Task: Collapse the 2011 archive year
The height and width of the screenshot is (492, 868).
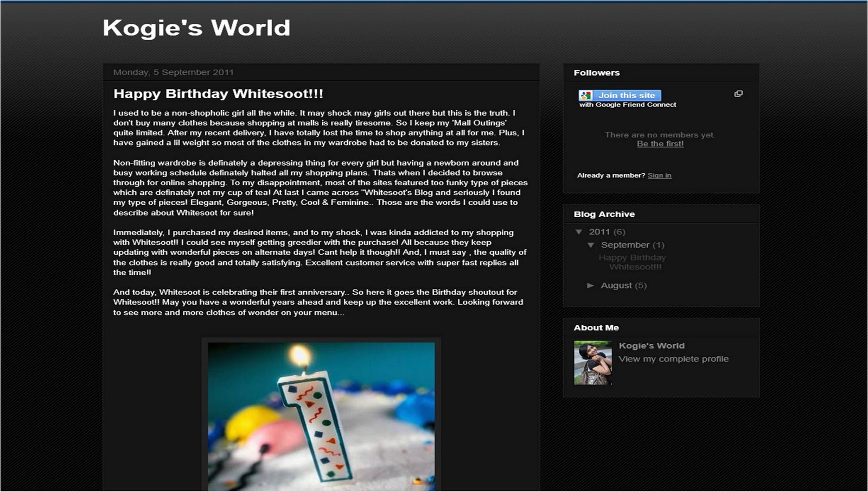Action: (x=579, y=232)
